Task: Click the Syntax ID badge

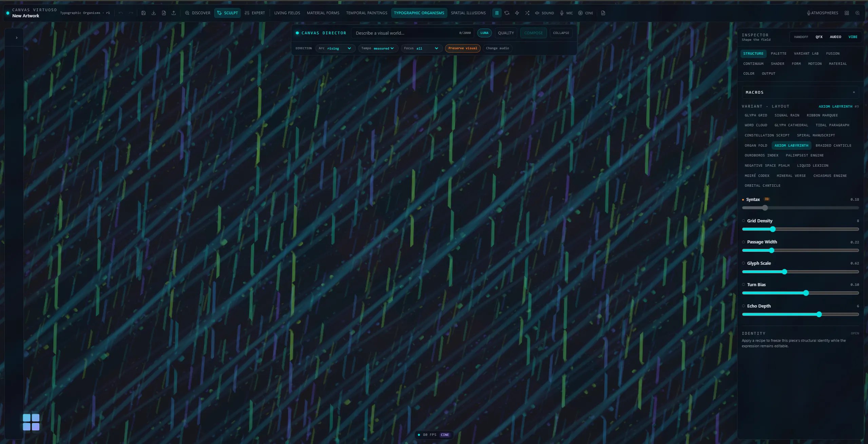Action: coord(767,199)
